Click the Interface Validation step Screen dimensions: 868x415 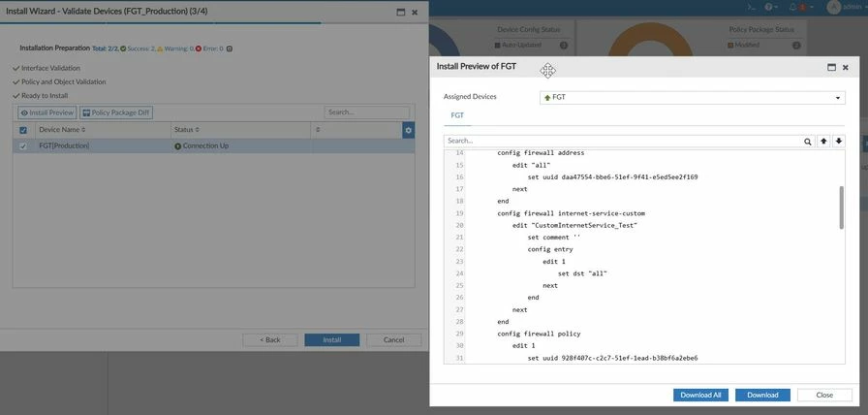pyautogui.click(x=50, y=68)
